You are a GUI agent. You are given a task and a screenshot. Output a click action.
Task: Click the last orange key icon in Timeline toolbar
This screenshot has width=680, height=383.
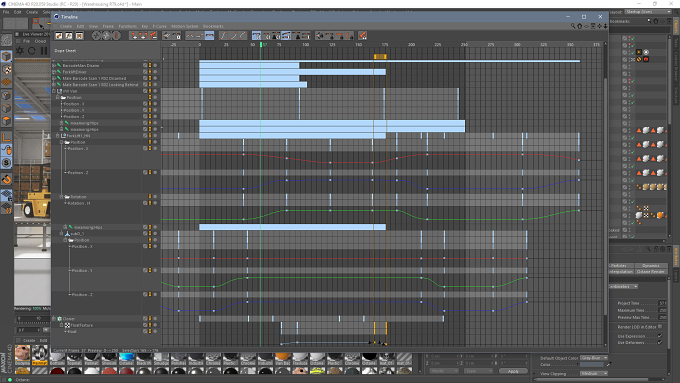[x=363, y=36]
